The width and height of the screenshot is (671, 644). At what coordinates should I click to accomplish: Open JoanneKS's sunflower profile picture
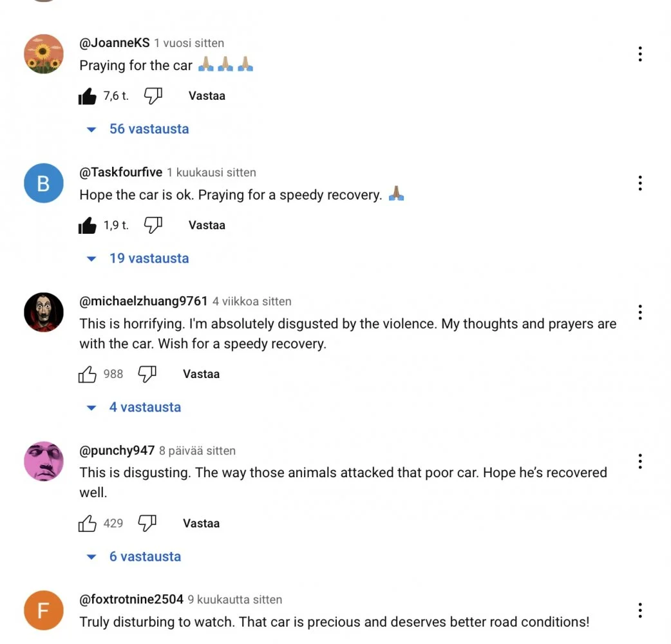[x=44, y=54]
